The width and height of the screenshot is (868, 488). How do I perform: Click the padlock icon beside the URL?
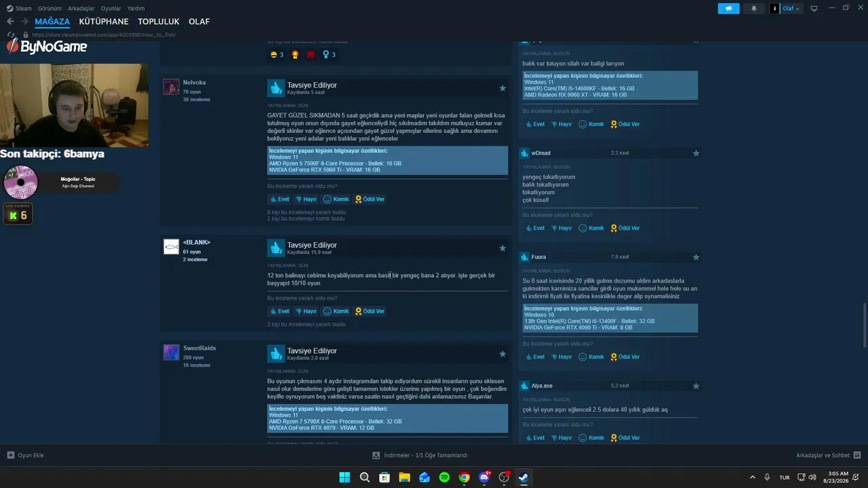coord(26,35)
